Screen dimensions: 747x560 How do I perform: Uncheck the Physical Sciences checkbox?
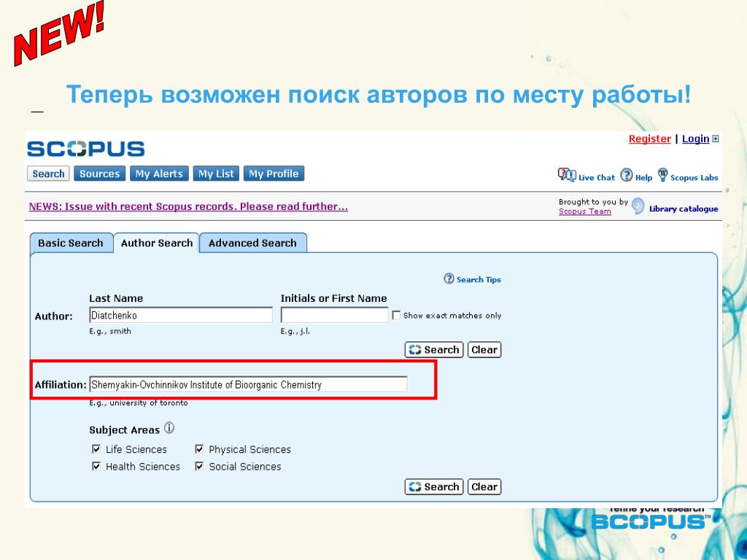click(199, 449)
